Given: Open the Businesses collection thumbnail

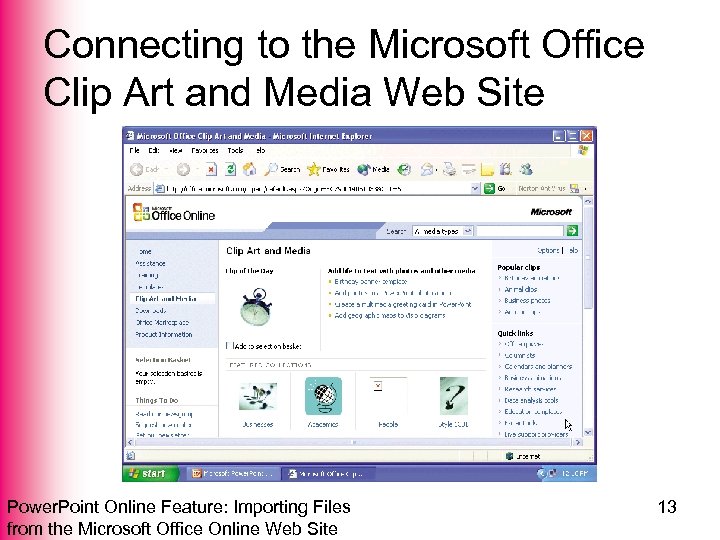Looking at the screenshot, I should [258, 396].
